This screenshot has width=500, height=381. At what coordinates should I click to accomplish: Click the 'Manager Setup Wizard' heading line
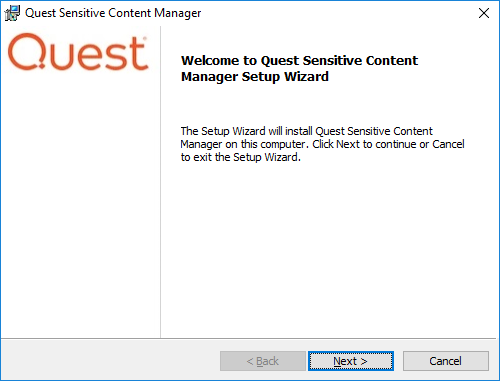[x=255, y=77]
